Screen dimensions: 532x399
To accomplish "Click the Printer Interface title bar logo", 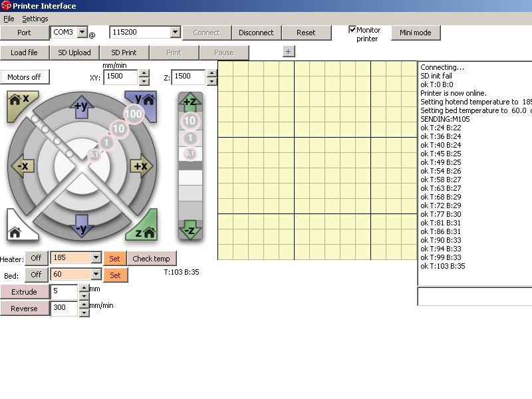I will 6,6.
